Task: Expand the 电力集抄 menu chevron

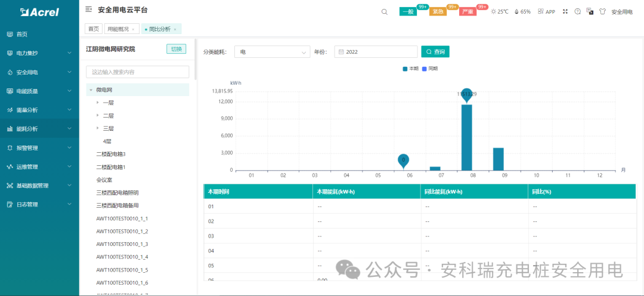Action: pos(69,54)
